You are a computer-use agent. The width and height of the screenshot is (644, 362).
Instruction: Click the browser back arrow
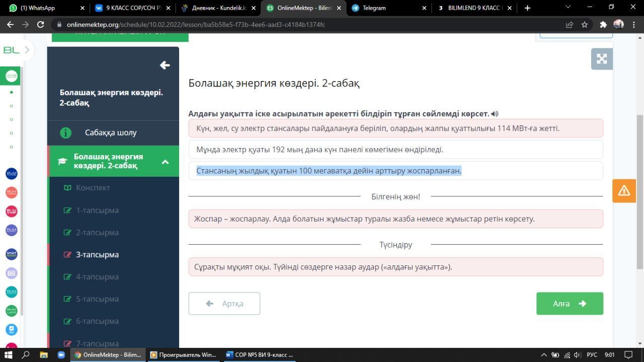[x=10, y=24]
